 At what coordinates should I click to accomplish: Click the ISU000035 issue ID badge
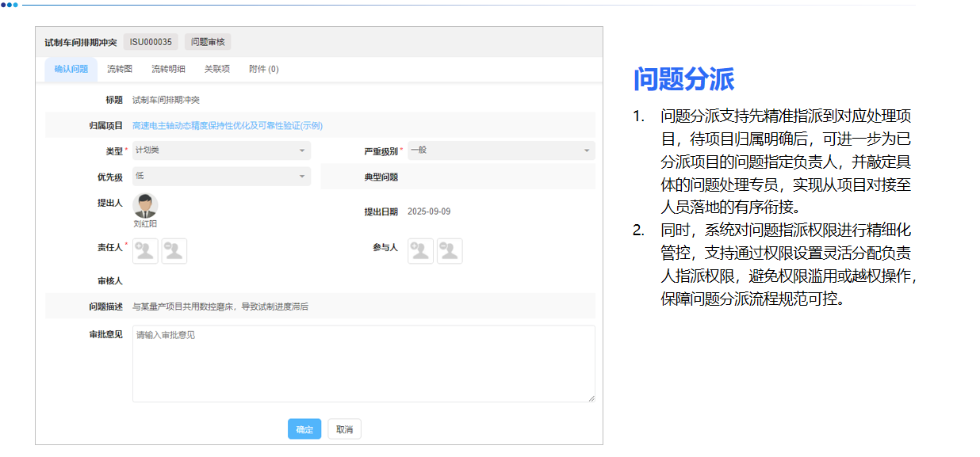(150, 42)
